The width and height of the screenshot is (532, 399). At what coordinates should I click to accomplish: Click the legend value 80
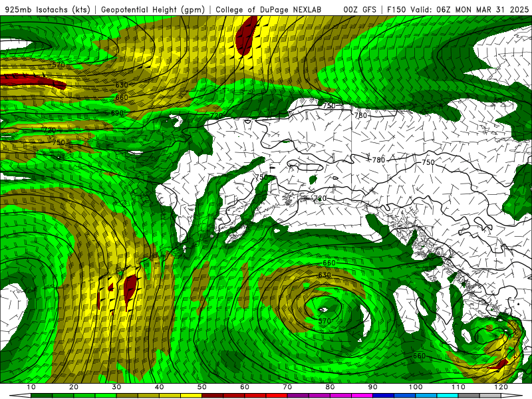330,387
